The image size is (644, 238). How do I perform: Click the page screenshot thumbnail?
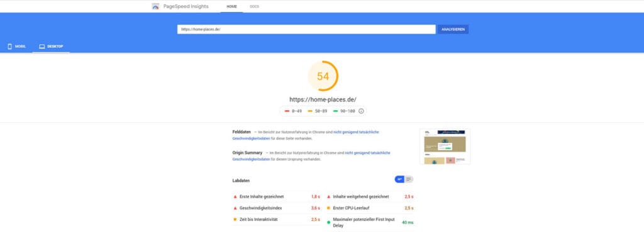(x=445, y=146)
